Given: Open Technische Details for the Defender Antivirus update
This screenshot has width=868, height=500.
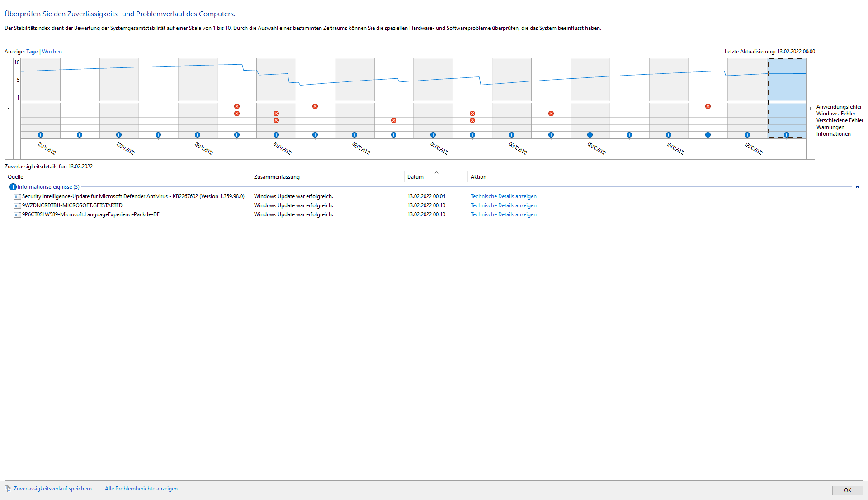Looking at the screenshot, I should [503, 196].
